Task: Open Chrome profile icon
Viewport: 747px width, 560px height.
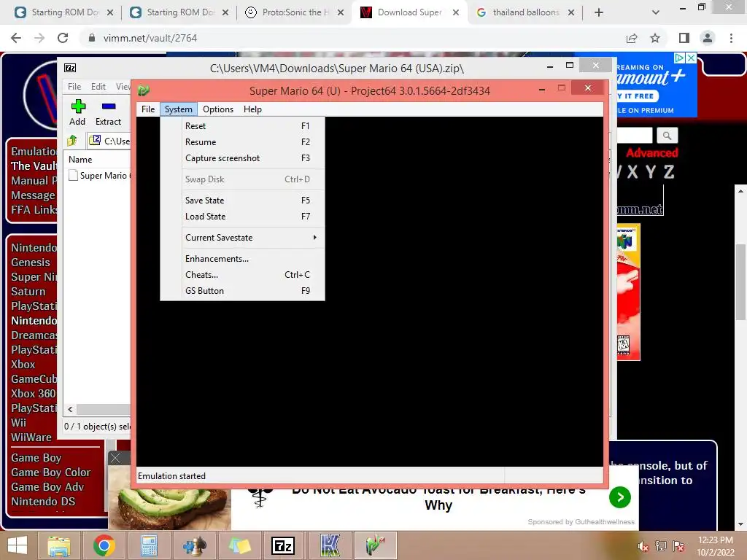Action: coord(708,38)
